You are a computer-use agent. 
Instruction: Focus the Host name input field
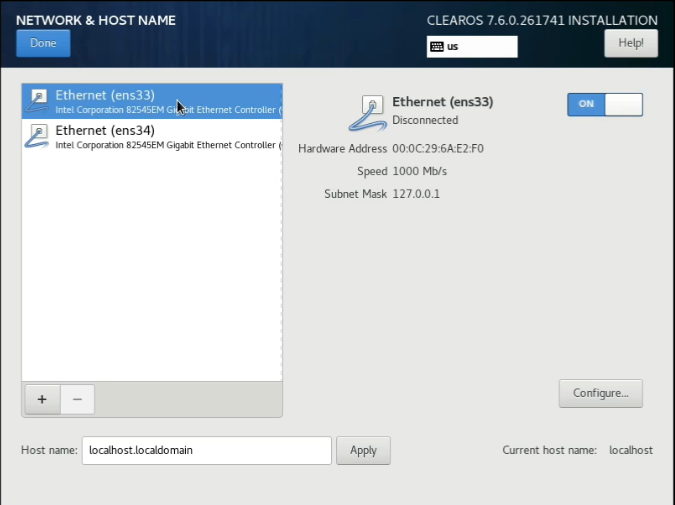click(207, 450)
